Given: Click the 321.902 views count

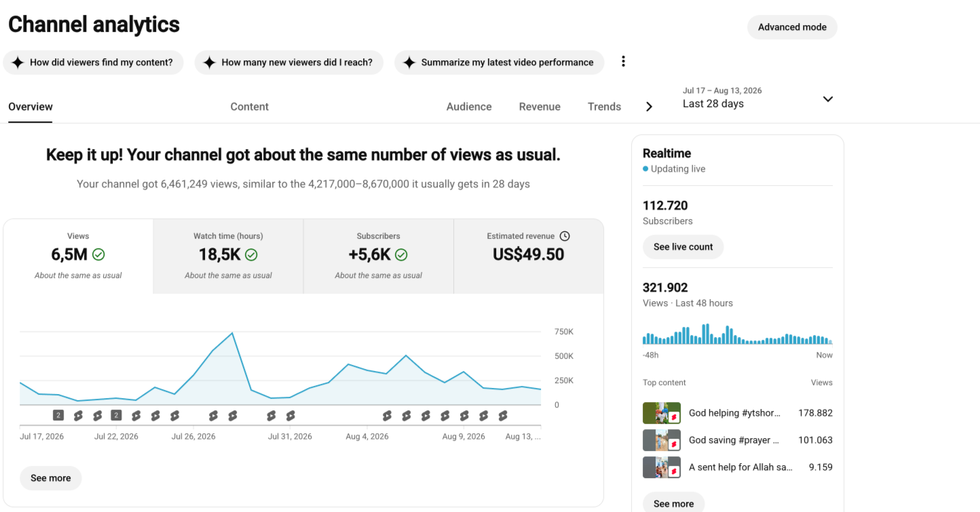Looking at the screenshot, I should tap(665, 288).
